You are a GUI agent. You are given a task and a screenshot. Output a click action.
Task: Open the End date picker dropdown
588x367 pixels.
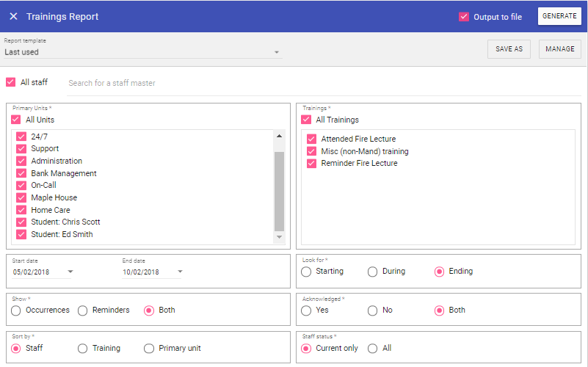tap(180, 272)
